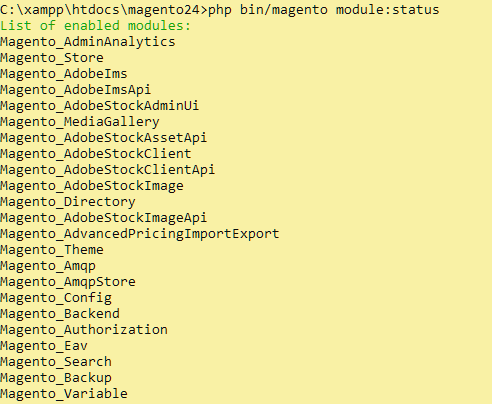Select the Magento_Backup line

tap(56, 378)
